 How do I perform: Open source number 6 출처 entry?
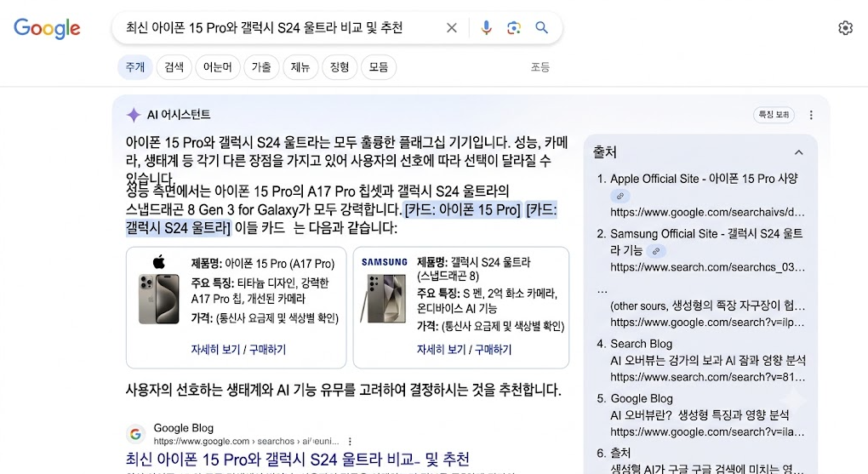click(x=620, y=453)
